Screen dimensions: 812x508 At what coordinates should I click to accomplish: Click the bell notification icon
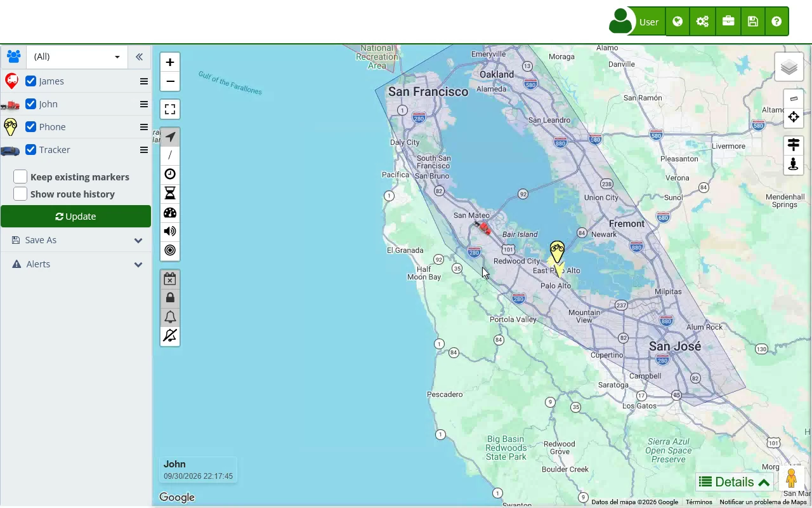(170, 317)
